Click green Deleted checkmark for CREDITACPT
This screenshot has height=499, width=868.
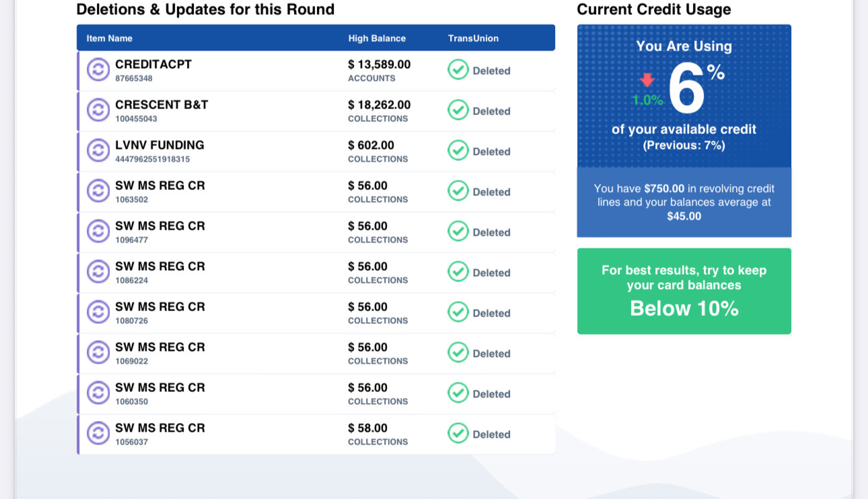(x=458, y=69)
